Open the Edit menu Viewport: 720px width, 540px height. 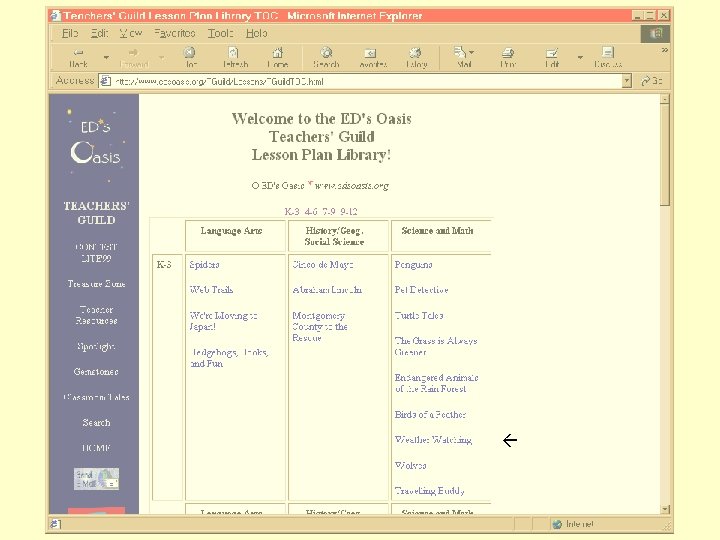pyautogui.click(x=99, y=33)
